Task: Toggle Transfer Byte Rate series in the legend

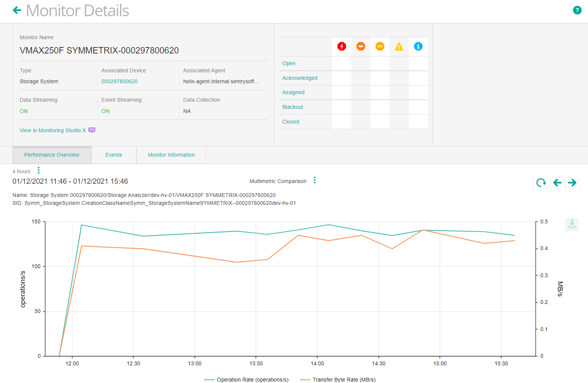Action: click(x=338, y=380)
